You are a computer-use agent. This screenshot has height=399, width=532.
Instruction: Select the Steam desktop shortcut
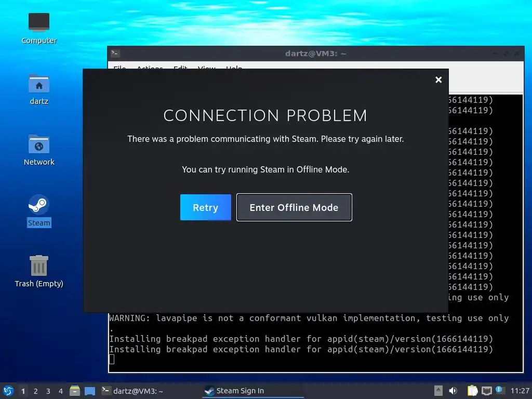[39, 210]
